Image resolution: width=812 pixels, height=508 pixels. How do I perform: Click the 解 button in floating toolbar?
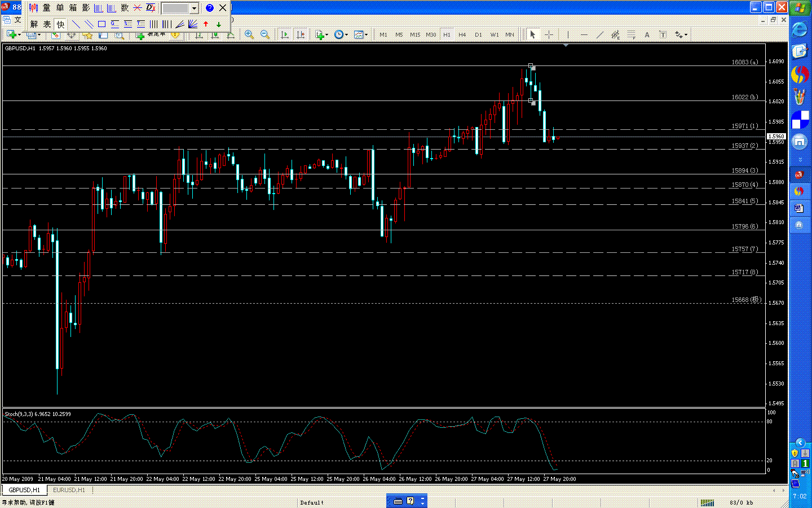(34, 24)
